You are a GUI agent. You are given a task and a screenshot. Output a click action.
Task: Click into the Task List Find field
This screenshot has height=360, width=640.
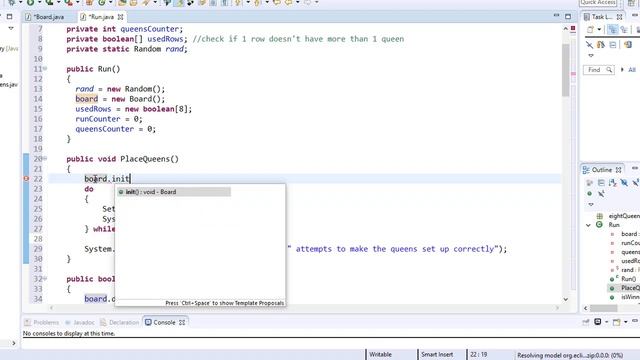tap(598, 70)
